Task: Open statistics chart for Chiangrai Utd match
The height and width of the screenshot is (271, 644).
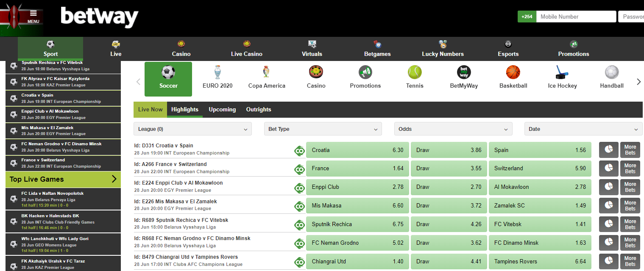Action: (608, 261)
